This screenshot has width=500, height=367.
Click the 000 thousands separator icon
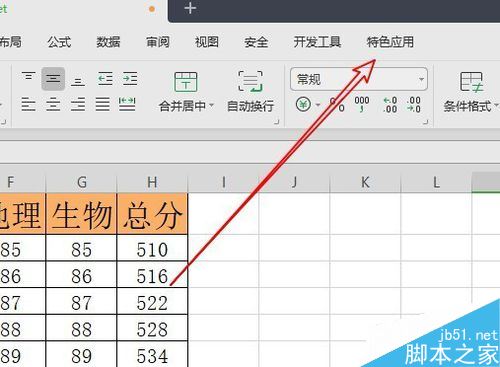[x=362, y=104]
